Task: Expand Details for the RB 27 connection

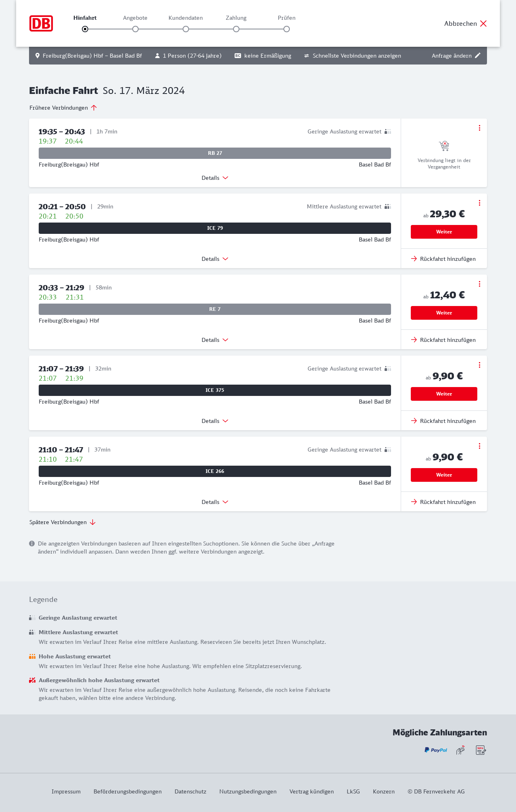Action: point(215,178)
